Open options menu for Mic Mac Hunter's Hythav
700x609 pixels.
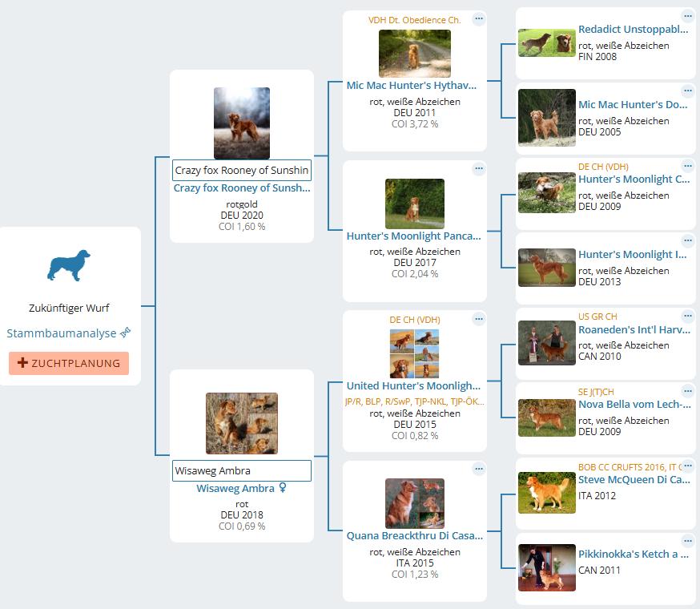point(479,18)
